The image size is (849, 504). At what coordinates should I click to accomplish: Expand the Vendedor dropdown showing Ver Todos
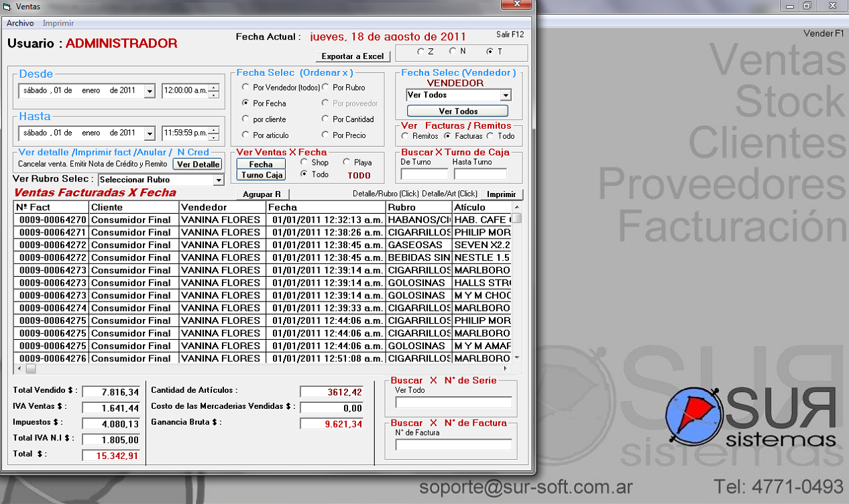pyautogui.click(x=506, y=96)
